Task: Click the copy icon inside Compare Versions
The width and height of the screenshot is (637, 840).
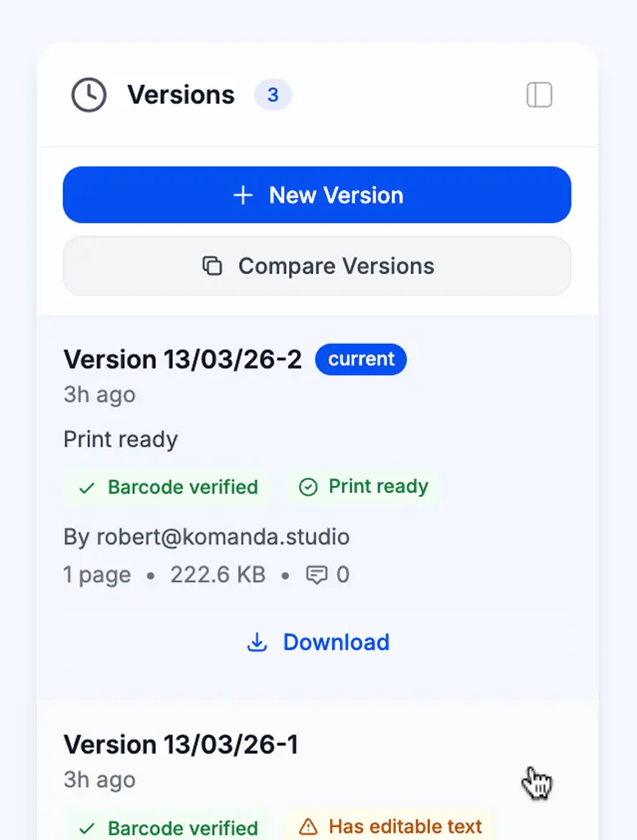Action: coord(212,266)
